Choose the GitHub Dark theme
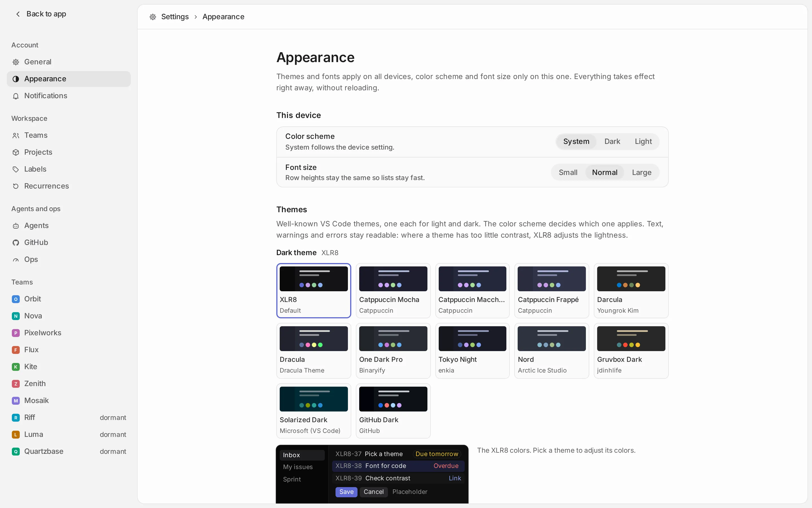This screenshot has height=508, width=812. (393, 411)
